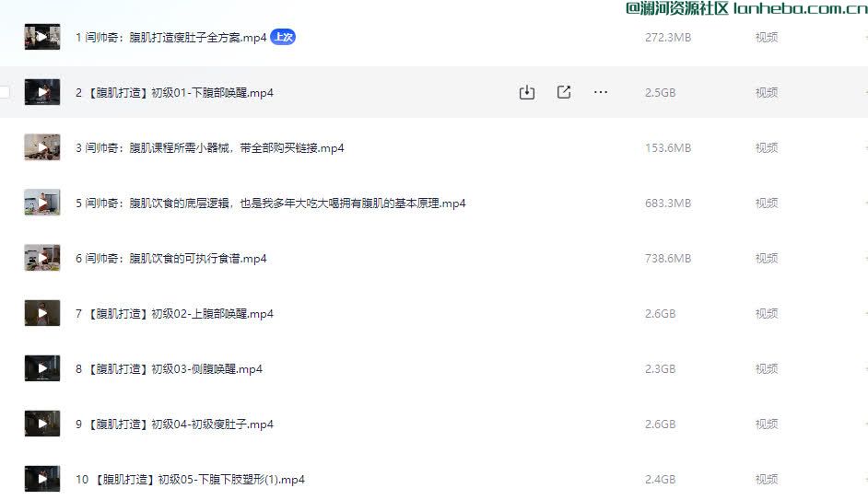Share the 初级01-下腹部唤醒.mp4 file
The image size is (868, 500).
click(x=564, y=92)
